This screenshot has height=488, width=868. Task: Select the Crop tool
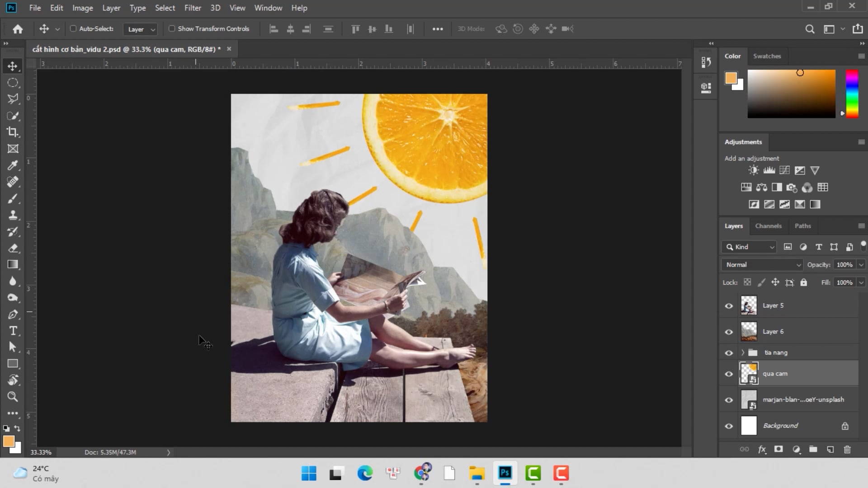point(13,132)
